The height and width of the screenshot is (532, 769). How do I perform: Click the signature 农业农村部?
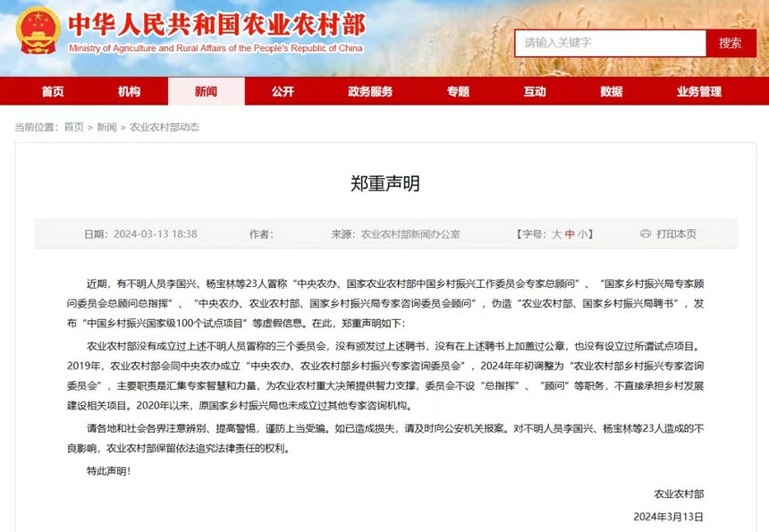click(679, 494)
